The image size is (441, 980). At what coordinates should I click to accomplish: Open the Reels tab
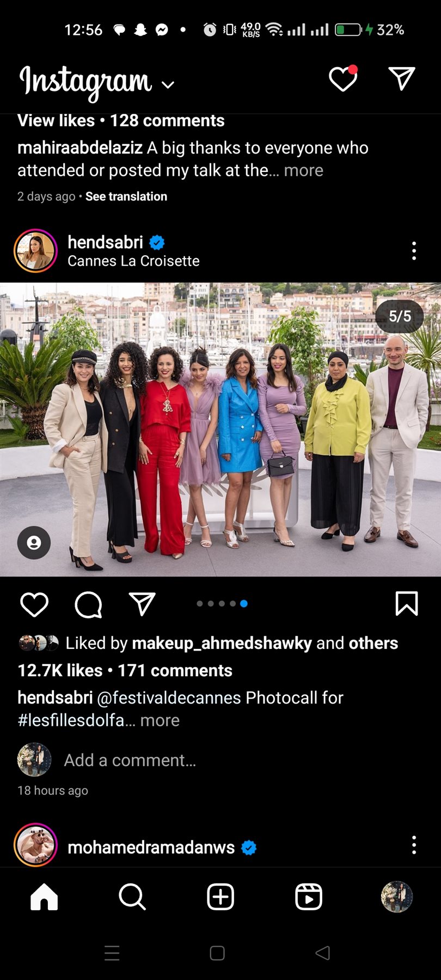[309, 896]
